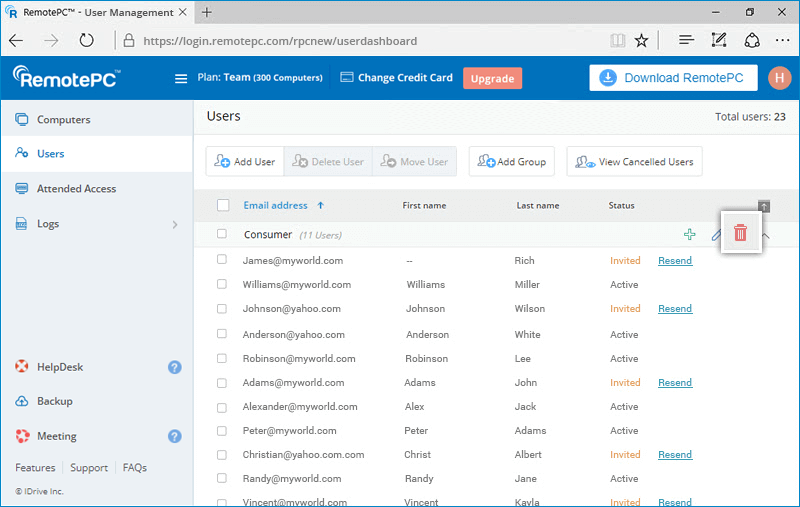Viewport: 800px width, 507px height.
Task: Click the red trash delete group icon
Action: pos(740,233)
